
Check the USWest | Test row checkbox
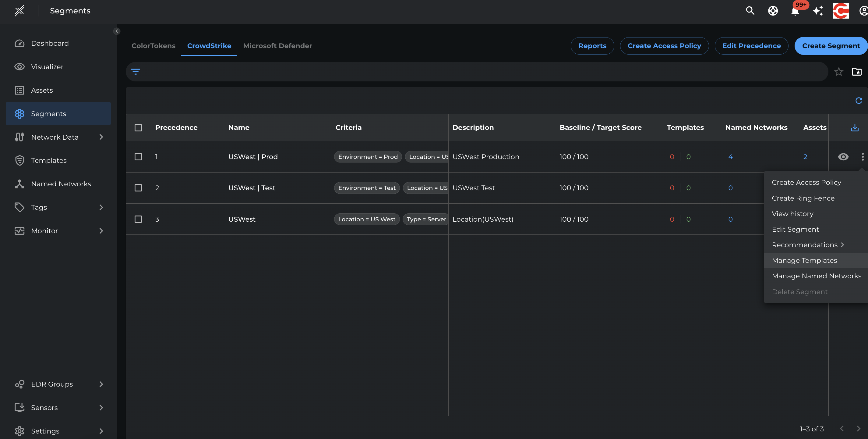(x=138, y=188)
